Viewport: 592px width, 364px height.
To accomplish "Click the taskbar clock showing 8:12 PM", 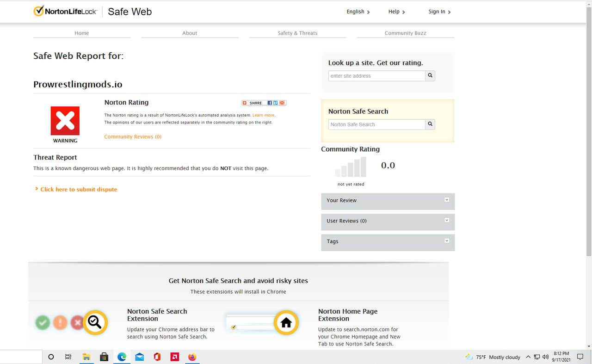I will 561,357.
